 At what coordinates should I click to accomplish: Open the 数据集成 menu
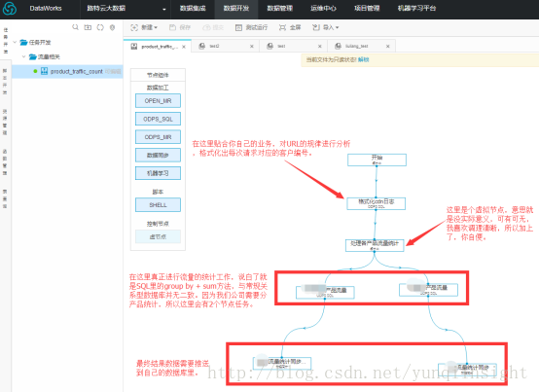tap(193, 8)
